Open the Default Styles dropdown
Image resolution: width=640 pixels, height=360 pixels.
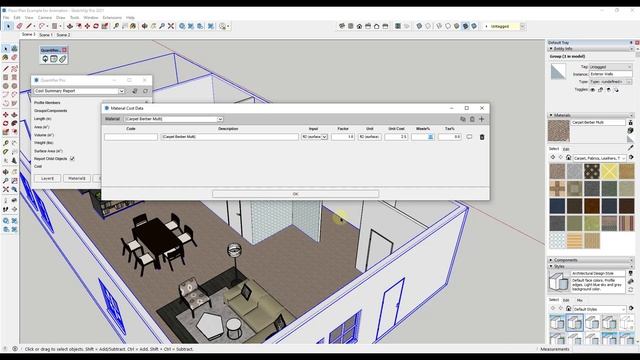[x=599, y=309]
